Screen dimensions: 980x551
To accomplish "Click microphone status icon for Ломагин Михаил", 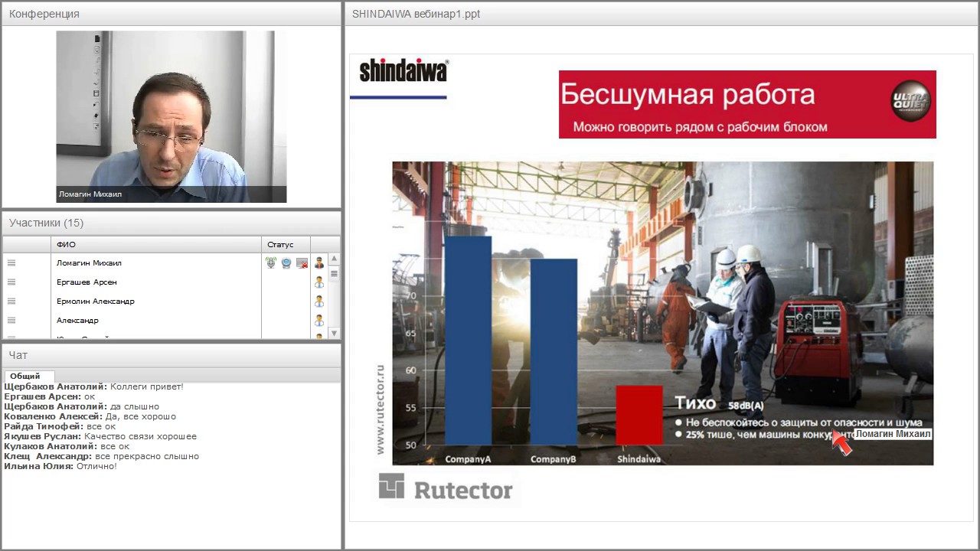I will [x=271, y=262].
